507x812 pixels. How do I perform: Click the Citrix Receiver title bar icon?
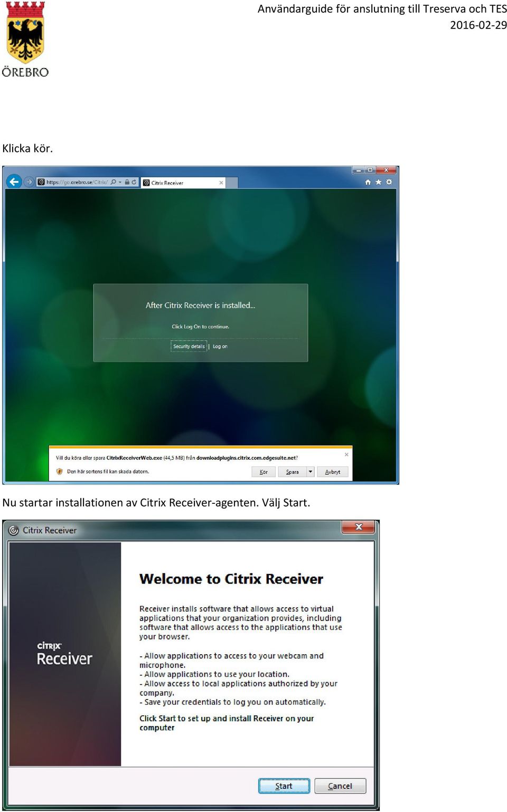pos(14,530)
